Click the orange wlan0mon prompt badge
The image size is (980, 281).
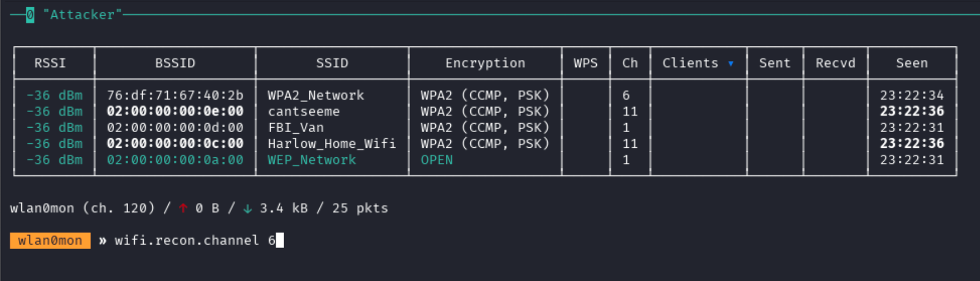coord(50,241)
